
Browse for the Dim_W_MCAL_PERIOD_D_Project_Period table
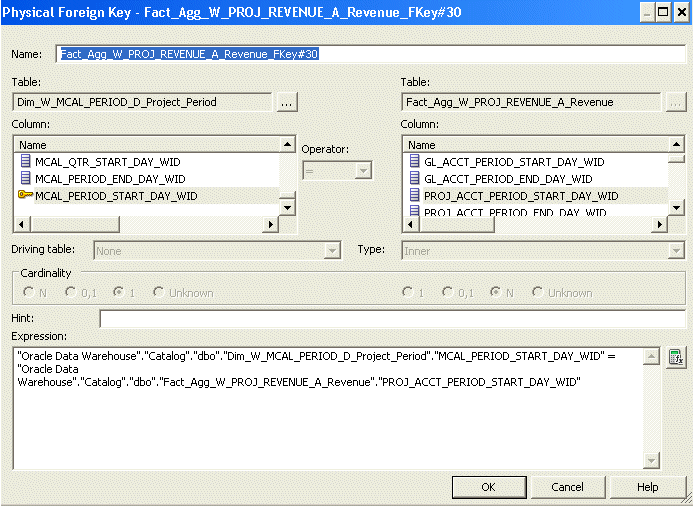click(x=287, y=102)
